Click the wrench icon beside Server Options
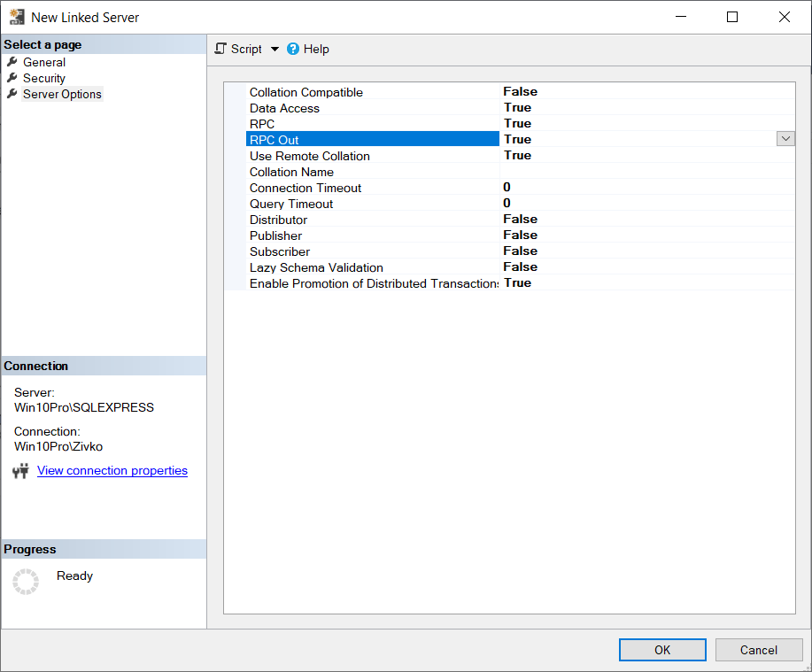The width and height of the screenshot is (812, 672). click(x=11, y=94)
